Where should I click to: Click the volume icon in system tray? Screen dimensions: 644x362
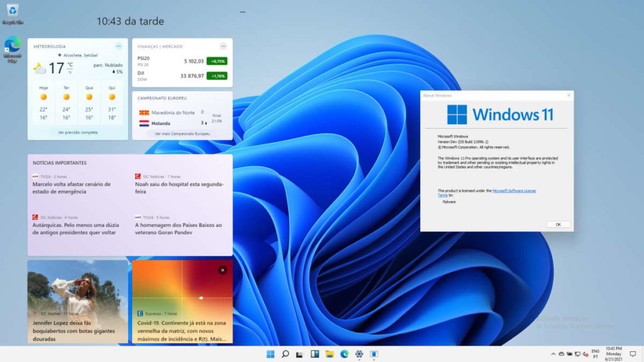pyautogui.click(x=586, y=354)
